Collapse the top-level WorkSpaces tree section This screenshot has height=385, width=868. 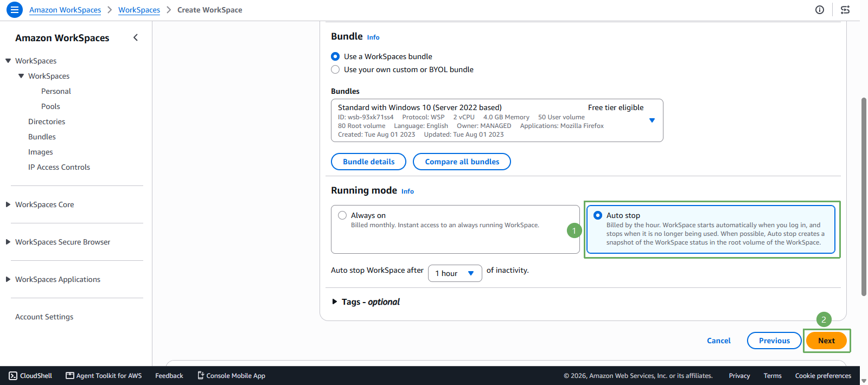click(8, 61)
